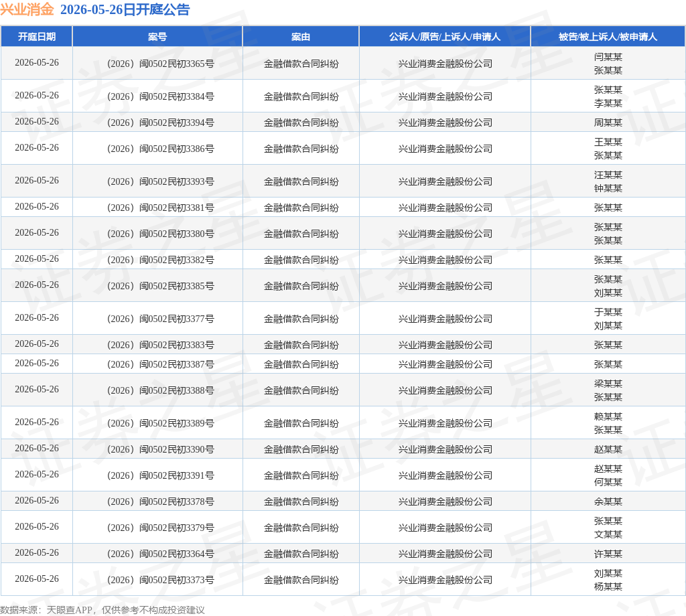Select defendant 王某某 in the 3386 row
The image size is (686, 616).
click(608, 142)
